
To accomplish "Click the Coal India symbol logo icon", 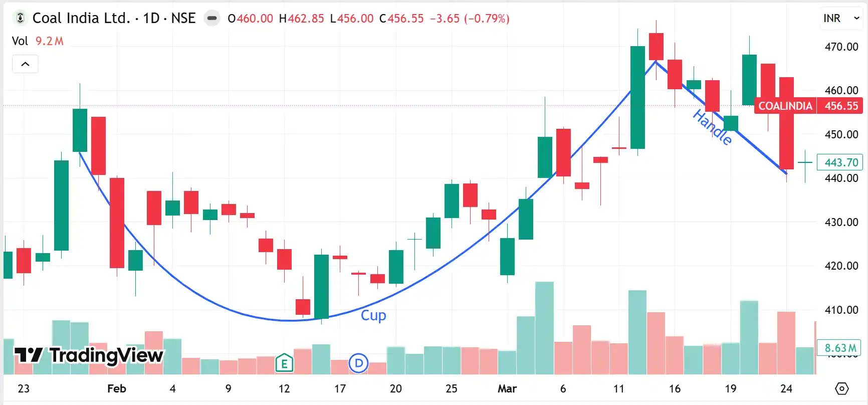I will pos(20,19).
